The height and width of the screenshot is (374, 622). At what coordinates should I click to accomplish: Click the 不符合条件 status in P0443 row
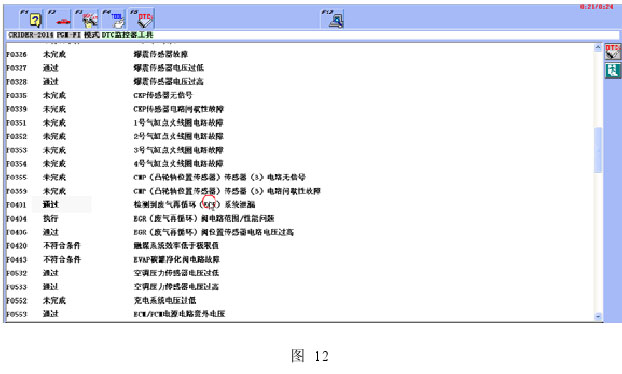(62, 260)
